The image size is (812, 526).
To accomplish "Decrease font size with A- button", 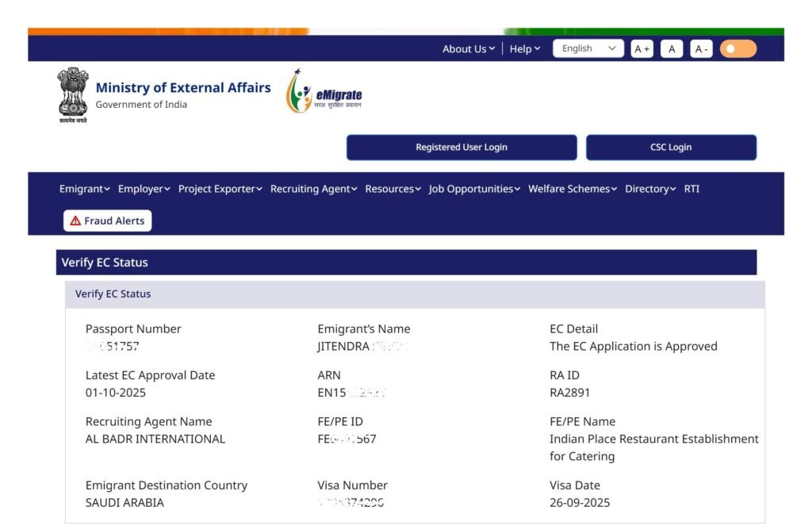I will pyautogui.click(x=701, y=49).
